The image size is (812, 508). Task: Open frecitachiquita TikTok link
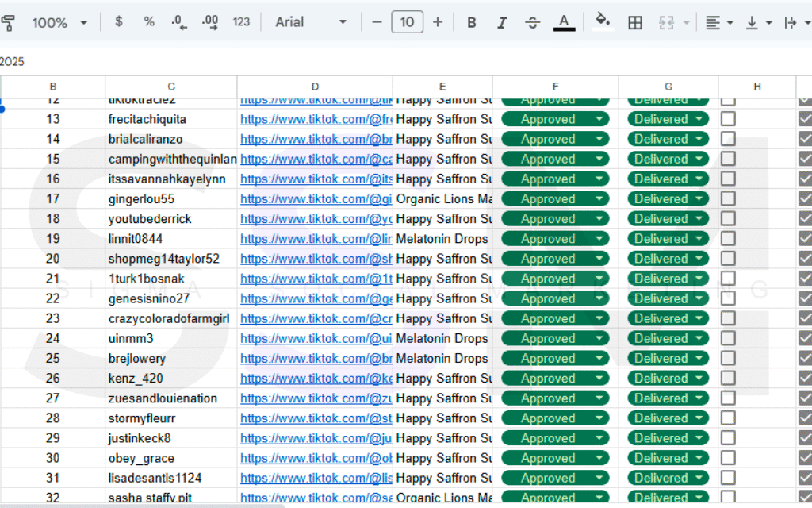316,119
